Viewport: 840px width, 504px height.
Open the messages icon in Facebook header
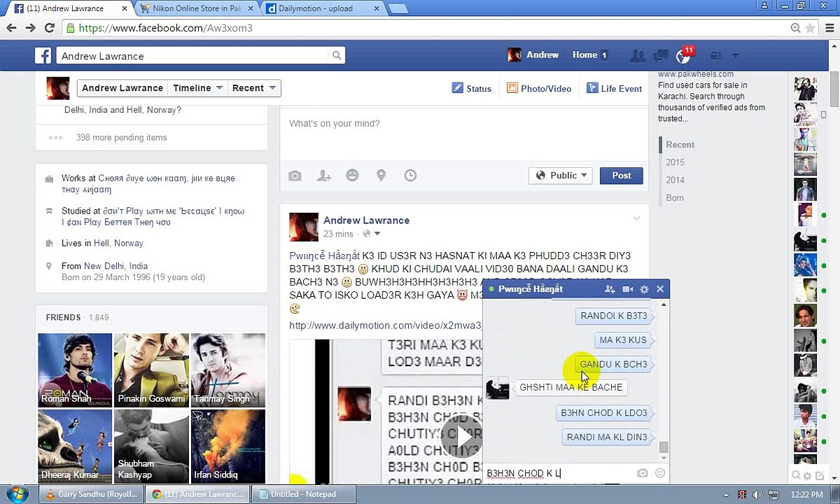pos(661,55)
